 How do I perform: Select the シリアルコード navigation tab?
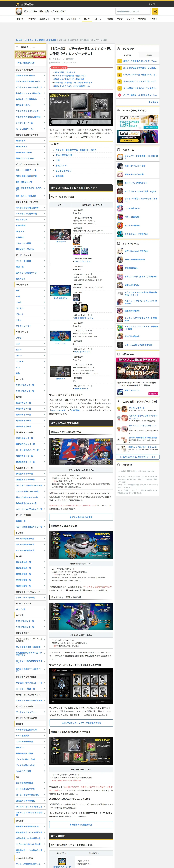[73, 19]
